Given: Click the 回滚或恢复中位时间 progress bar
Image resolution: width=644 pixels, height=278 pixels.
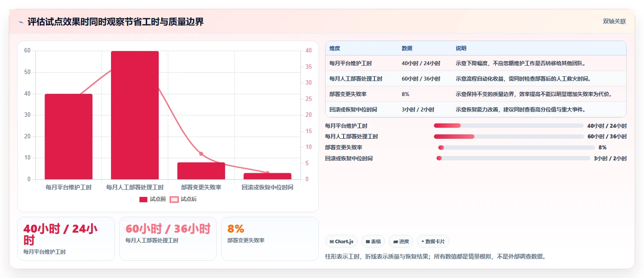Looking at the screenshot, I should pyautogui.click(x=513, y=158).
